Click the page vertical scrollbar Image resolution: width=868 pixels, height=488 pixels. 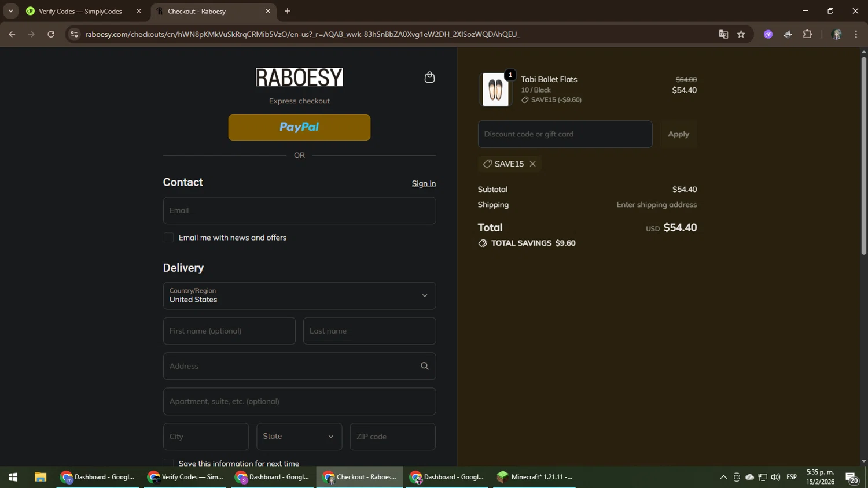(x=863, y=156)
